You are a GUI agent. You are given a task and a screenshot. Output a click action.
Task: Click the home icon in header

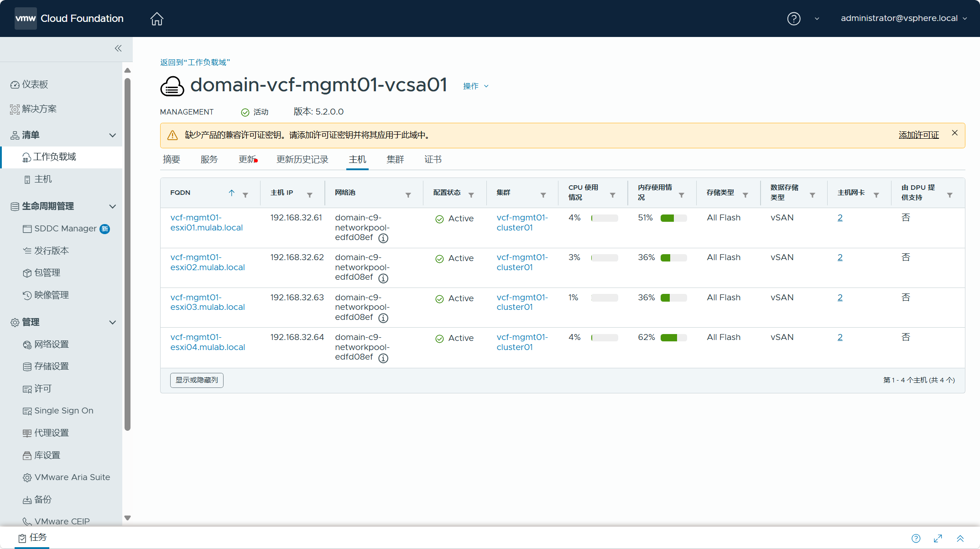pyautogui.click(x=156, y=19)
